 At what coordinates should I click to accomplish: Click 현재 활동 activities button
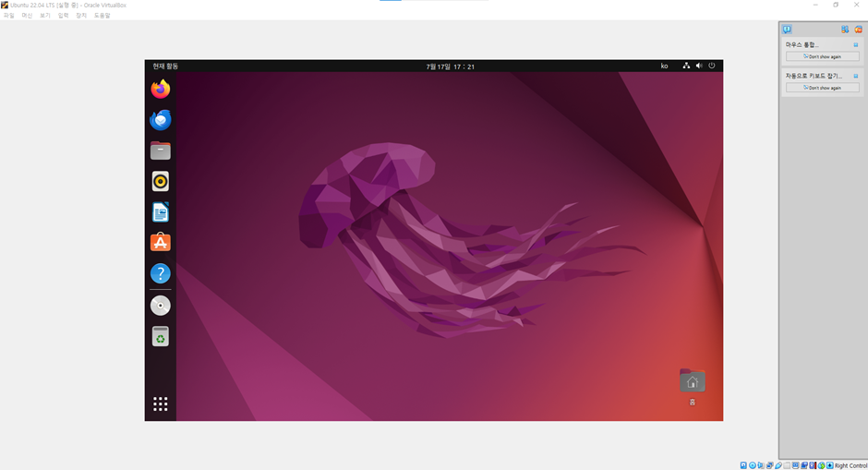pos(165,66)
